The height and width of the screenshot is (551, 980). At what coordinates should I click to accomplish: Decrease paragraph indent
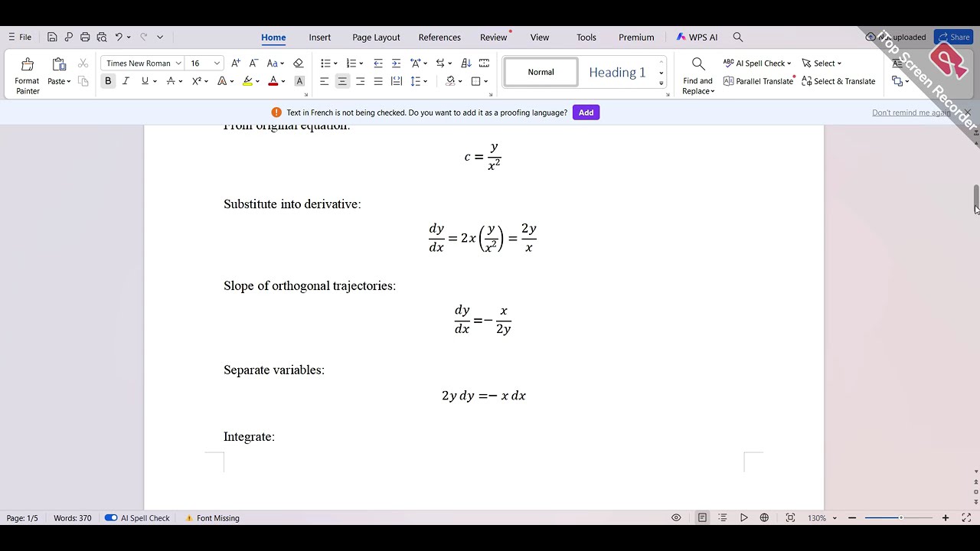(x=378, y=64)
